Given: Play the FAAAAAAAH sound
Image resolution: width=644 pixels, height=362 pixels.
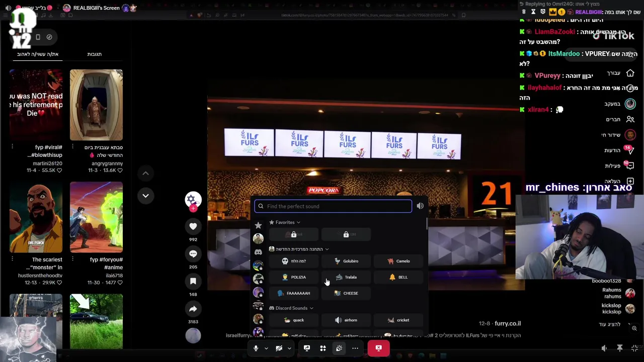Looking at the screenshot, I should (294, 293).
